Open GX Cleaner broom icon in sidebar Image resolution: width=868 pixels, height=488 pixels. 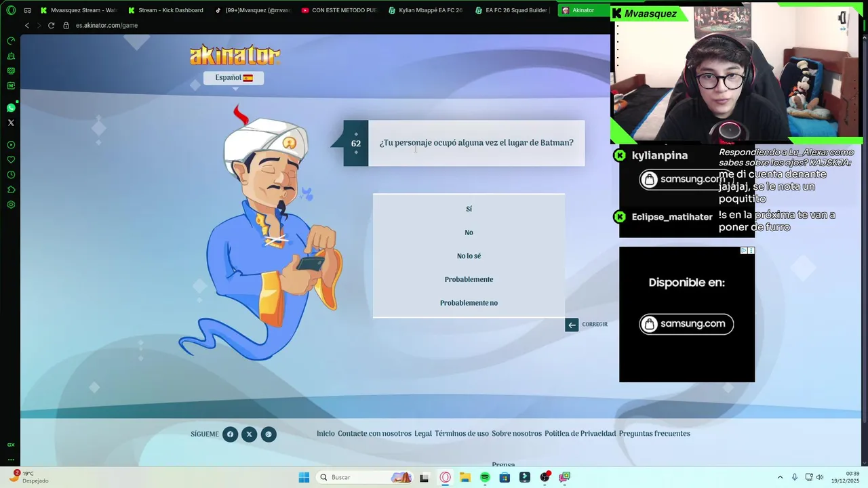pyautogui.click(x=11, y=56)
